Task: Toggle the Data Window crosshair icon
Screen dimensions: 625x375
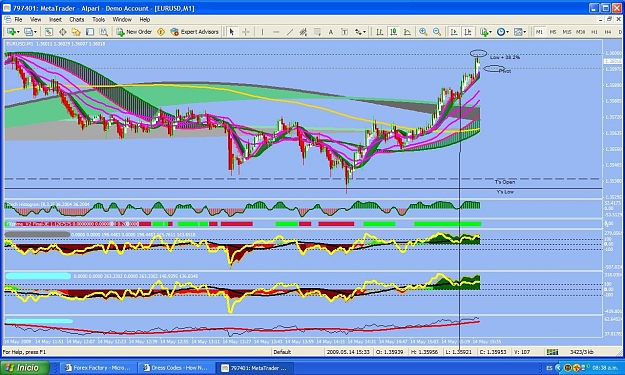Action: pyautogui.click(x=63, y=32)
